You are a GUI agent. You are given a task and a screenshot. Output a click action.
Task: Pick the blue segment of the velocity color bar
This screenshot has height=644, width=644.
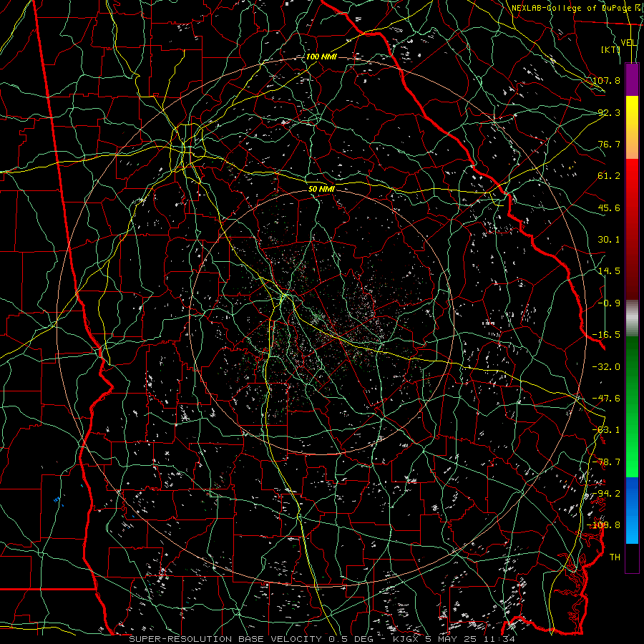[632, 510]
